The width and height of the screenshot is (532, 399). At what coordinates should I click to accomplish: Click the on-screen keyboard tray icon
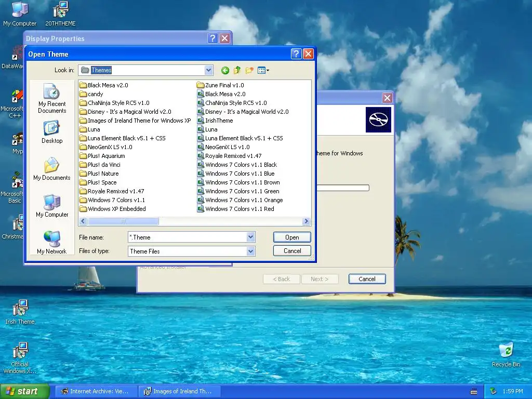(474, 392)
